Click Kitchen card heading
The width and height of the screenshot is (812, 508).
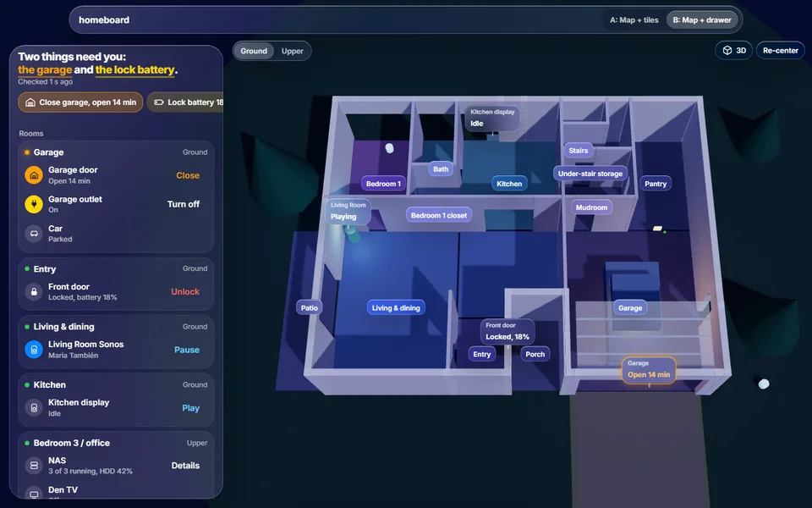pyautogui.click(x=50, y=384)
